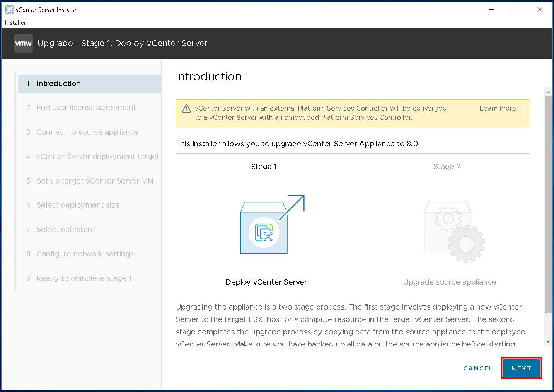Click the scrollbar up arrow
Viewport: 554px width, 392px height.
pyautogui.click(x=549, y=92)
